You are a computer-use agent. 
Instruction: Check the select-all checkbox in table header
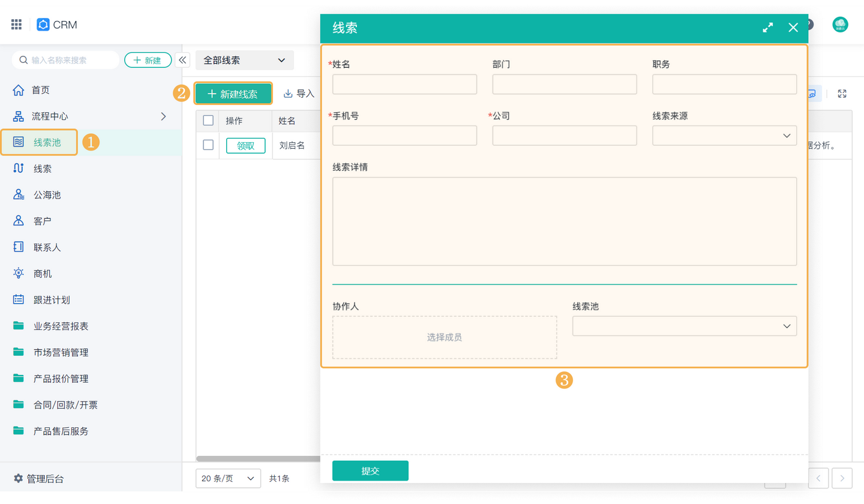coord(208,121)
